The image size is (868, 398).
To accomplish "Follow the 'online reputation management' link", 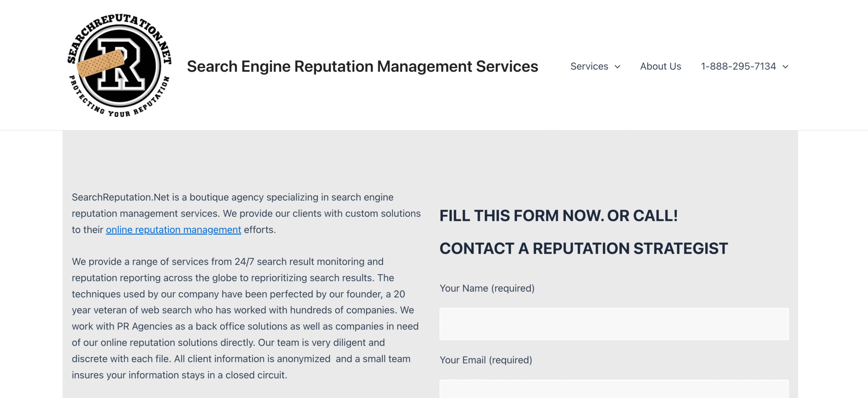I will tap(173, 230).
